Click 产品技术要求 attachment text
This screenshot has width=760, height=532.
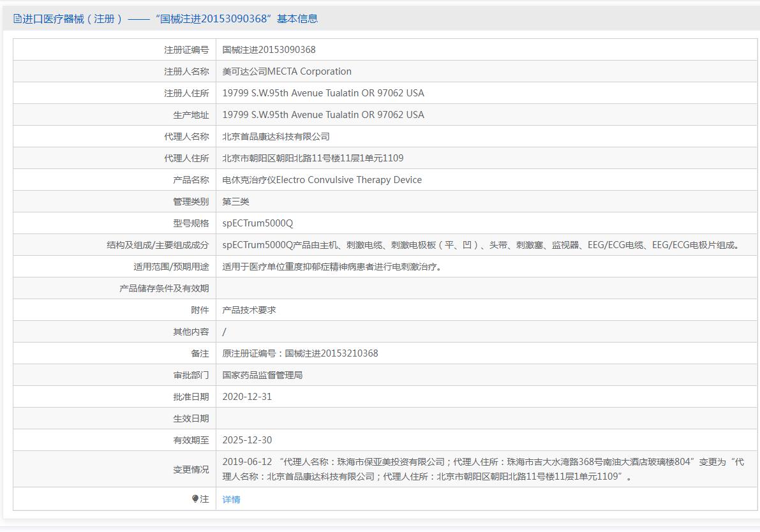point(249,310)
